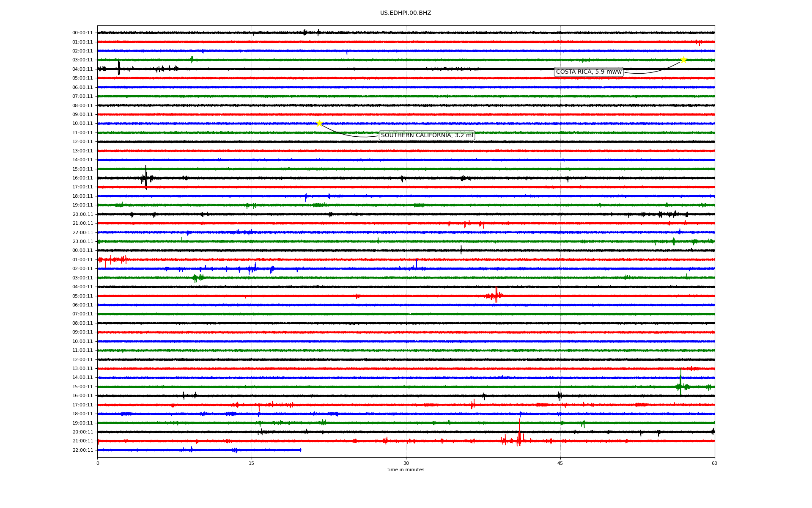The height and width of the screenshot is (508, 812).
Task: Click the 60 tick on the x-axis
Action: 714,463
